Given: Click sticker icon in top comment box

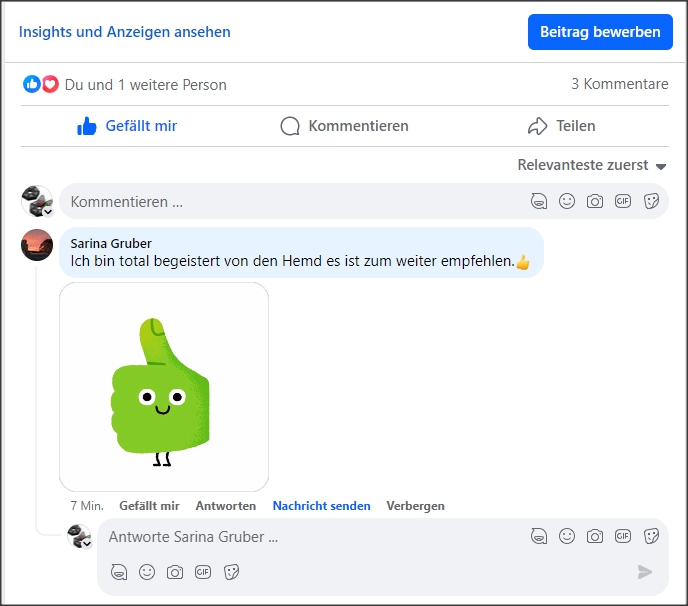Looking at the screenshot, I should pyautogui.click(x=651, y=201).
